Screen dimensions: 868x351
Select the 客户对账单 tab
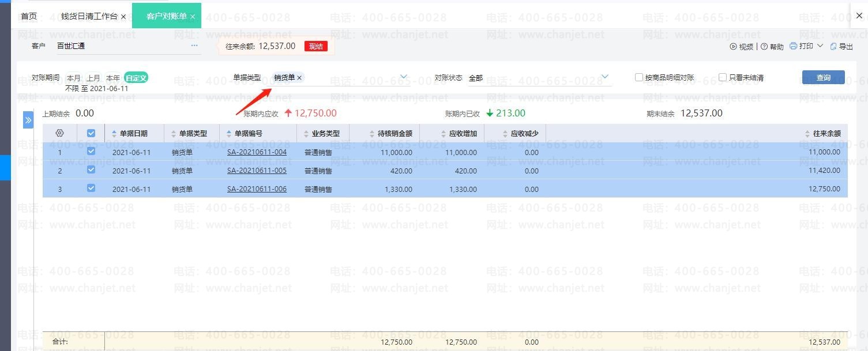pos(166,16)
